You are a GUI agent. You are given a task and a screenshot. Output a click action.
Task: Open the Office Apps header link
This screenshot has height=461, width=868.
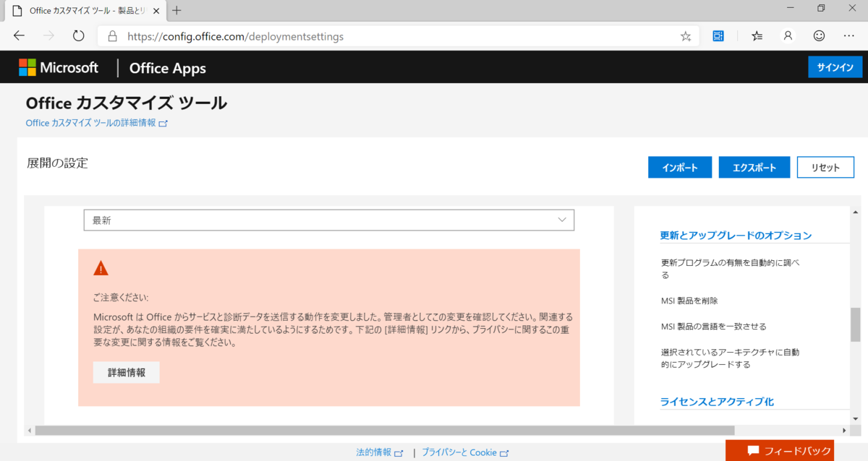tap(167, 69)
